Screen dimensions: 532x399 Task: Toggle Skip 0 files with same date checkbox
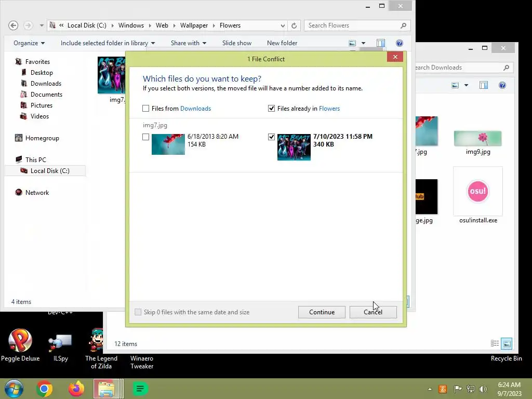(138, 312)
